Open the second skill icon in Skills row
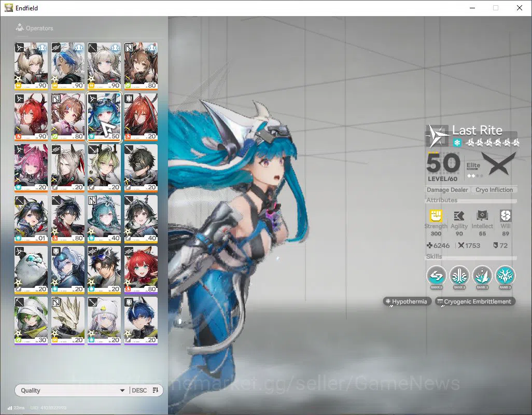The image size is (532, 415). pyautogui.click(x=459, y=275)
